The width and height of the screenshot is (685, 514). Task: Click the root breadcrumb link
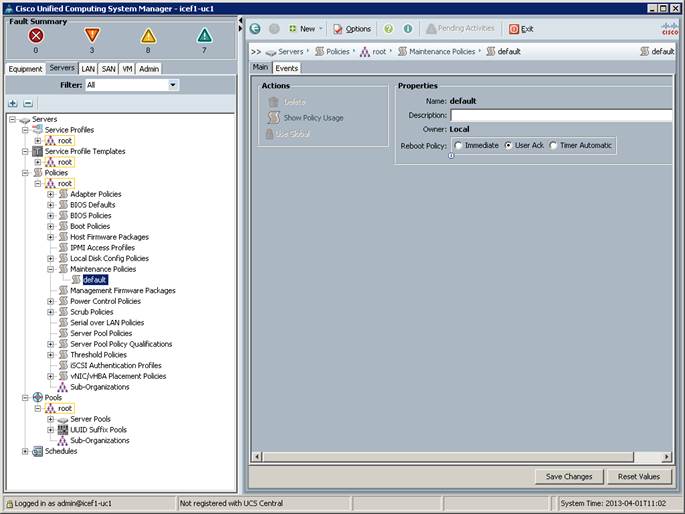tap(379, 52)
